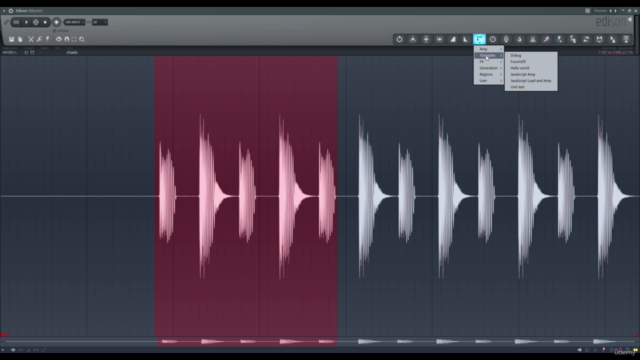
Task: Open the File menu disk icon
Action: (11, 39)
